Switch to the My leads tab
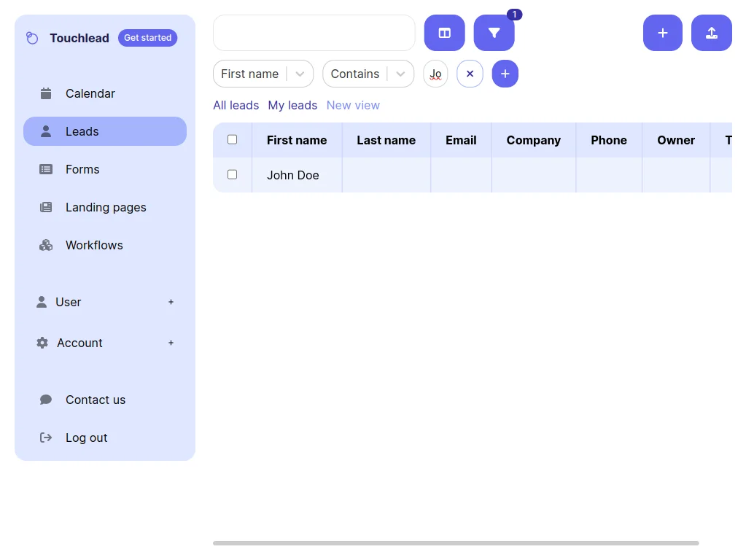Viewport: 746px width, 560px height. [292, 105]
